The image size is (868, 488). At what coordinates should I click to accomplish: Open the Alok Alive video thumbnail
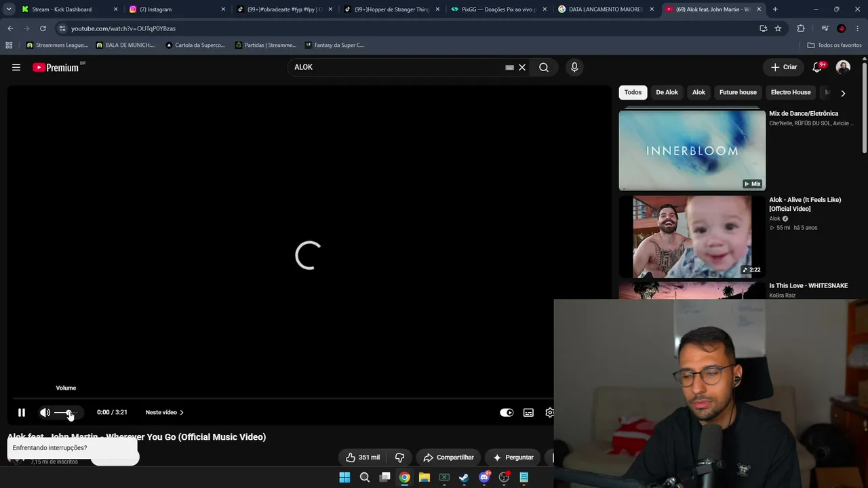(x=692, y=237)
